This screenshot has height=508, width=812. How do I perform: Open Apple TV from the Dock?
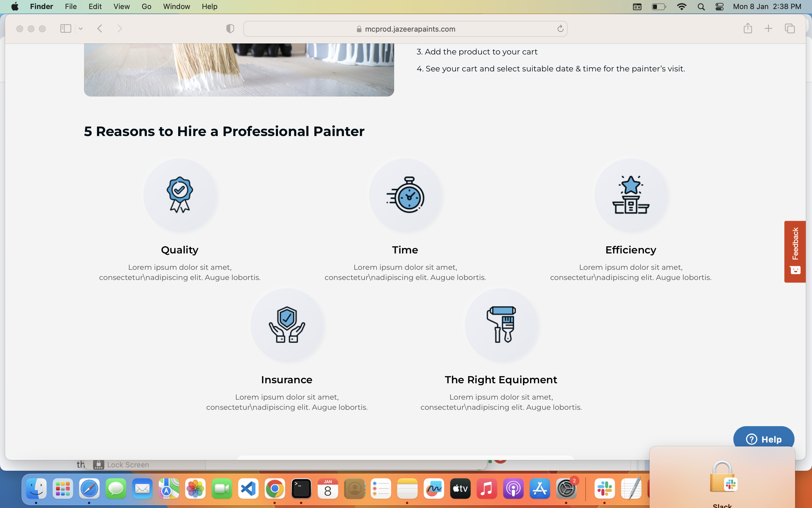click(460, 489)
